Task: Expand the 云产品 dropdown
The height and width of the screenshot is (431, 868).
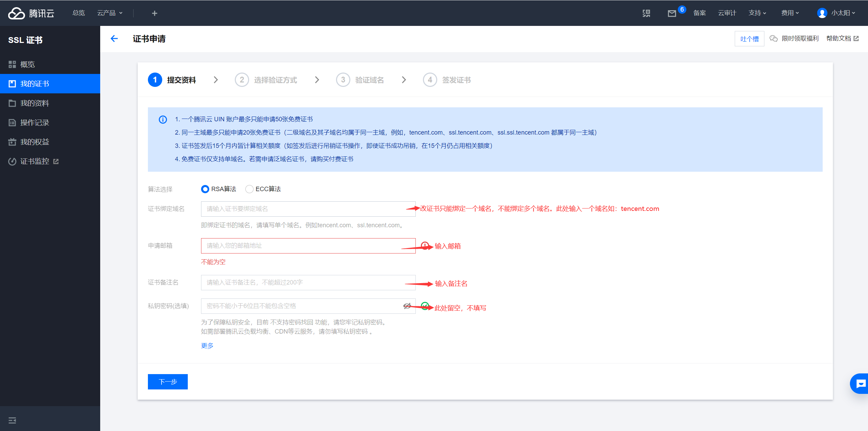Action: pyautogui.click(x=110, y=13)
